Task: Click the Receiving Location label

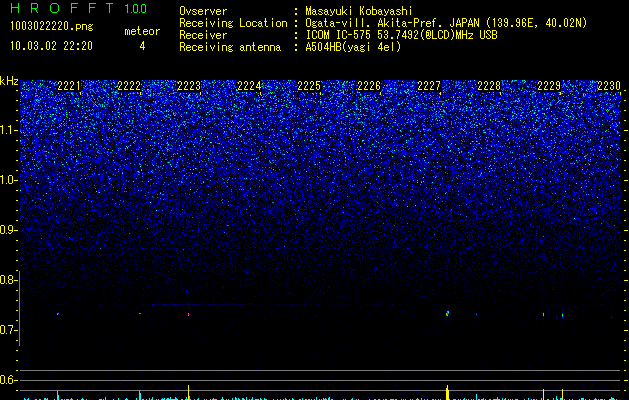Action: click(x=233, y=23)
